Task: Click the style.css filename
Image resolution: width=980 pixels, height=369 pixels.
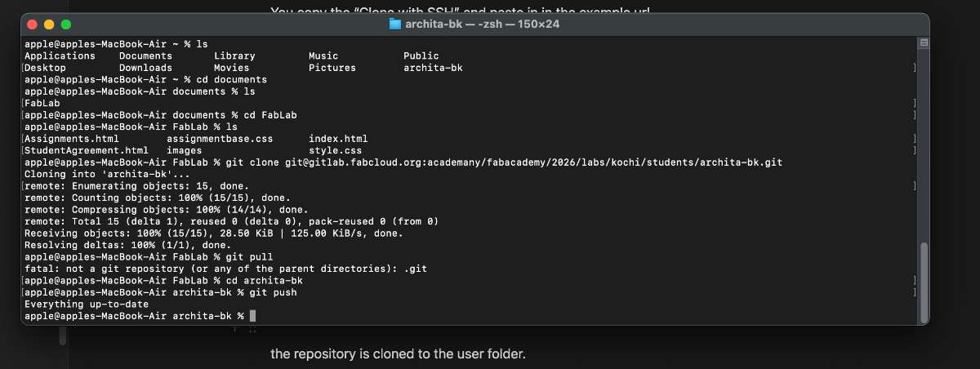Action: click(x=335, y=150)
